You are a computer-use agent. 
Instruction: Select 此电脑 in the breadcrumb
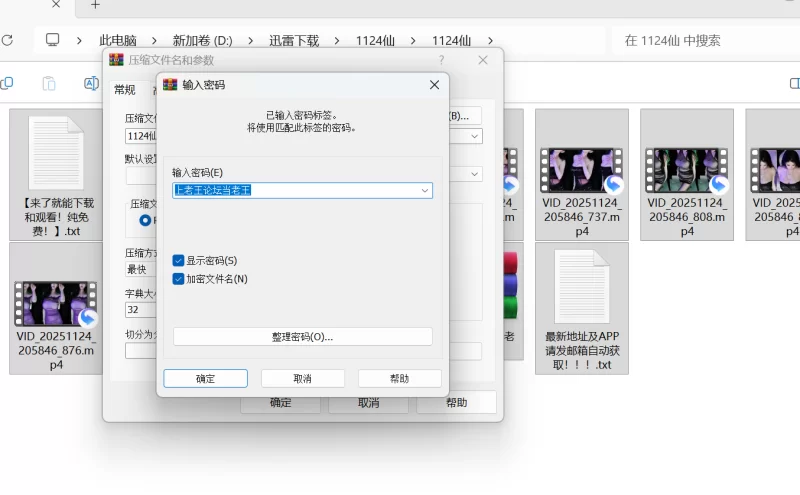(118, 40)
